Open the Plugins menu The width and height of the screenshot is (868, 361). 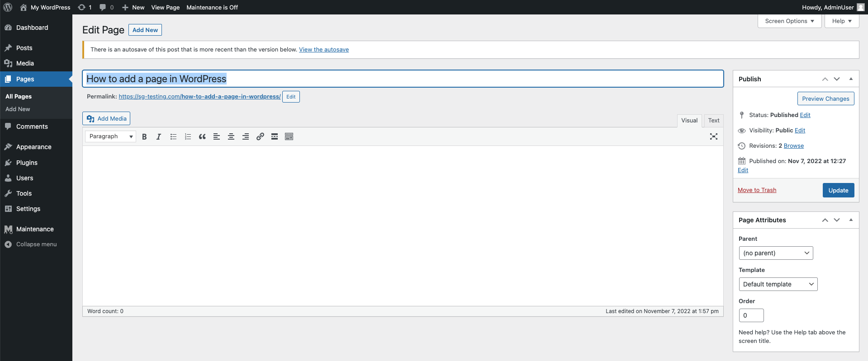tap(36, 163)
